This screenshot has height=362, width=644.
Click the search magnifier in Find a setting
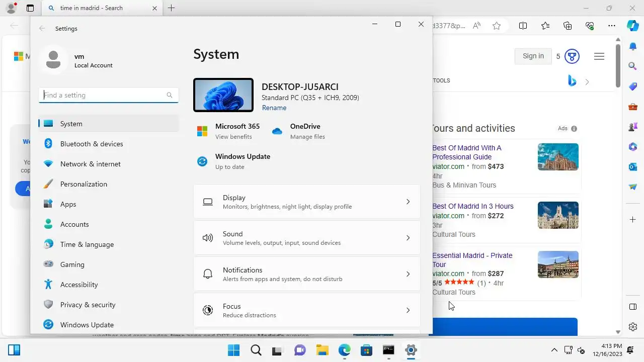170,95
